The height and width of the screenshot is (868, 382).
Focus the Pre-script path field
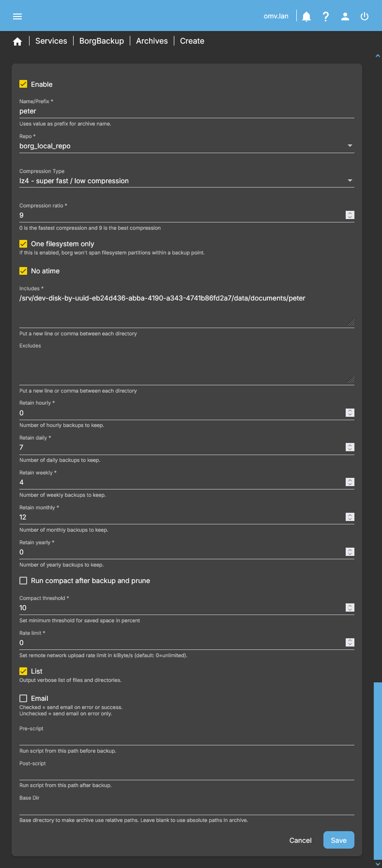(x=186, y=739)
